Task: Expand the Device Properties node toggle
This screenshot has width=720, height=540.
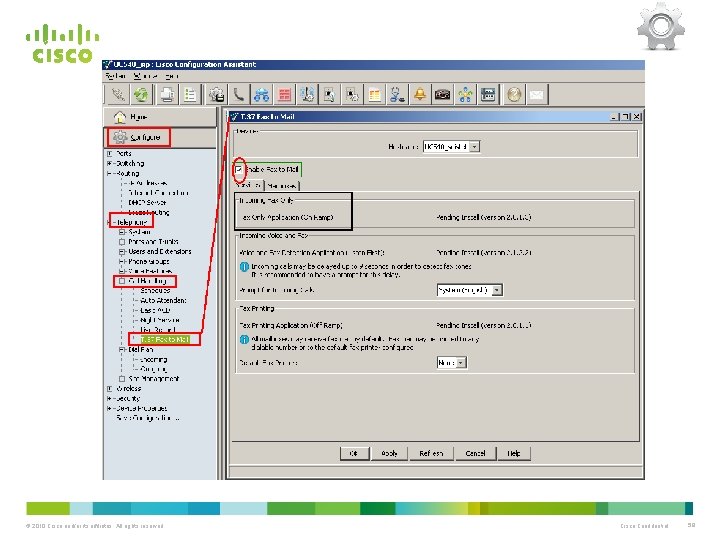Action: [110, 408]
